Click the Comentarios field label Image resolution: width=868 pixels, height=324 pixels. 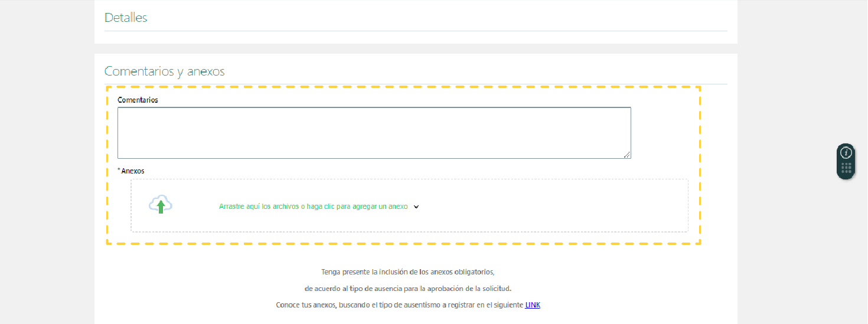click(x=138, y=100)
